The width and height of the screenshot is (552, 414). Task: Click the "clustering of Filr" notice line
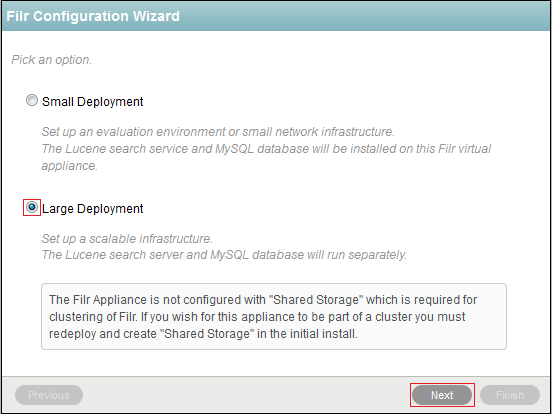(x=257, y=317)
